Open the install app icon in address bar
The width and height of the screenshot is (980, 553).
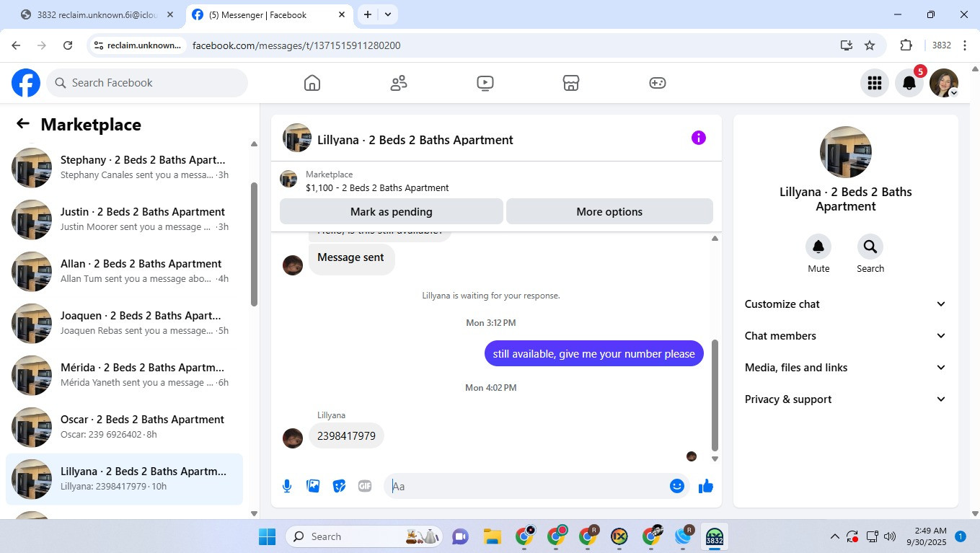coord(847,45)
